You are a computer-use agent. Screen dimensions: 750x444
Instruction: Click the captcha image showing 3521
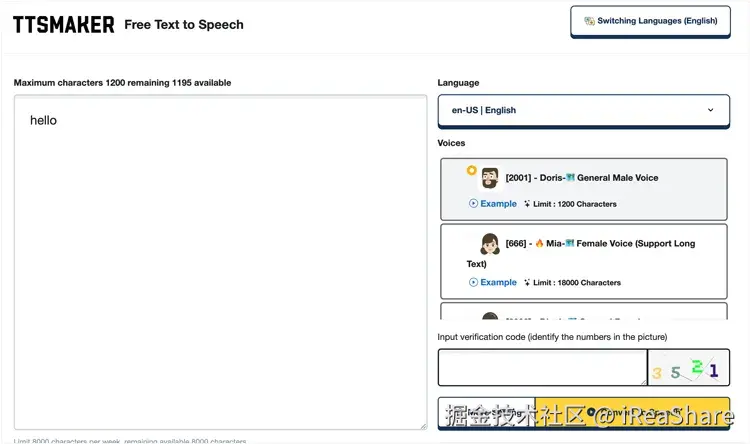tap(689, 367)
